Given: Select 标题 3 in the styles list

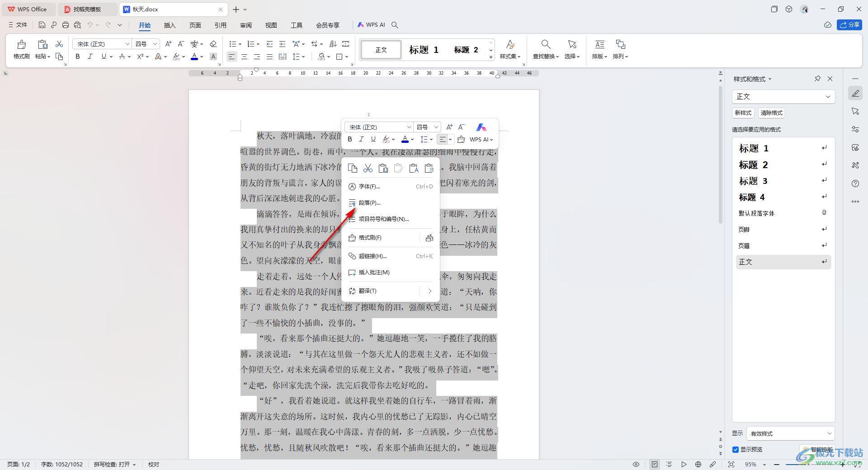Looking at the screenshot, I should (783, 181).
